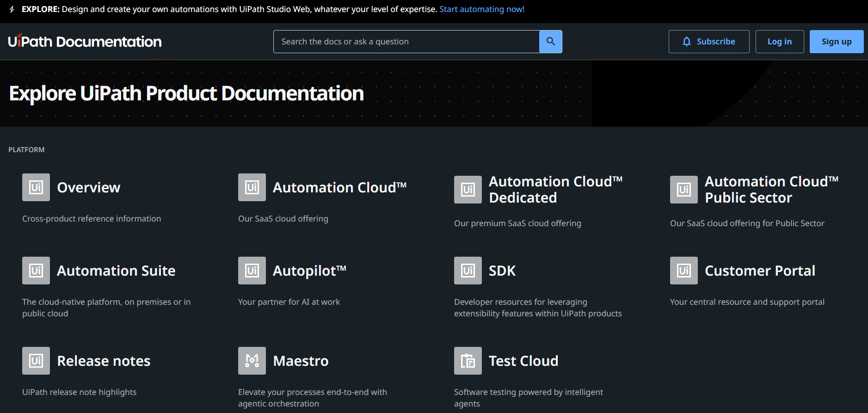The height and width of the screenshot is (413, 868).
Task: Click the magnifier search button
Action: click(x=551, y=42)
